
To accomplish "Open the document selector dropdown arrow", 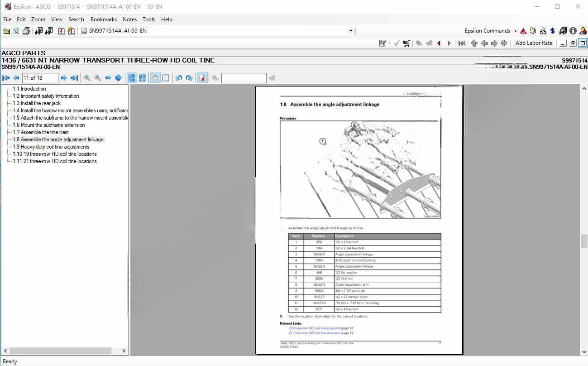I will (x=351, y=31).
